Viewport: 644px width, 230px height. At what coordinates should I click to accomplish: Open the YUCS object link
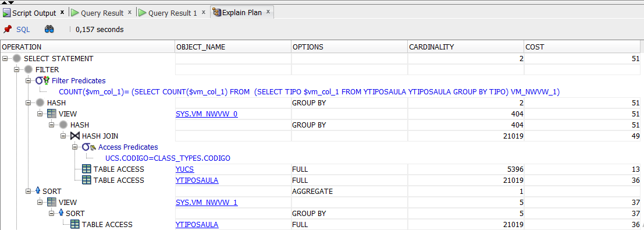[x=185, y=169]
